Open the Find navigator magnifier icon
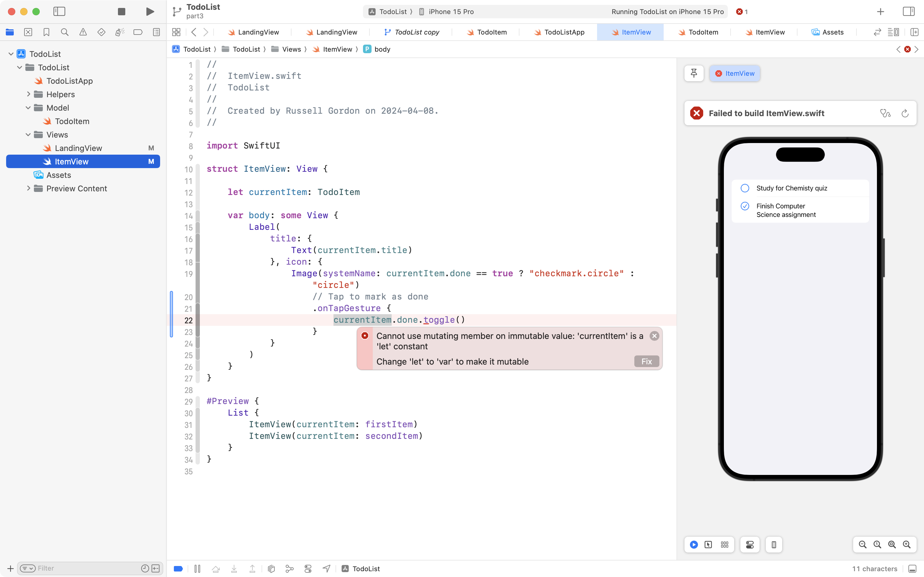924x577 pixels. (x=65, y=32)
